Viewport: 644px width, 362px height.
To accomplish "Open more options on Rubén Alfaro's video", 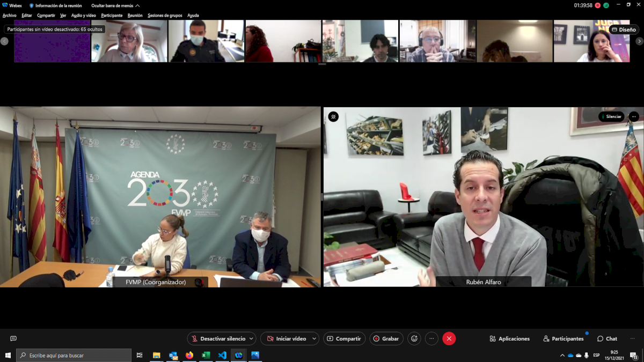I will click(634, 116).
